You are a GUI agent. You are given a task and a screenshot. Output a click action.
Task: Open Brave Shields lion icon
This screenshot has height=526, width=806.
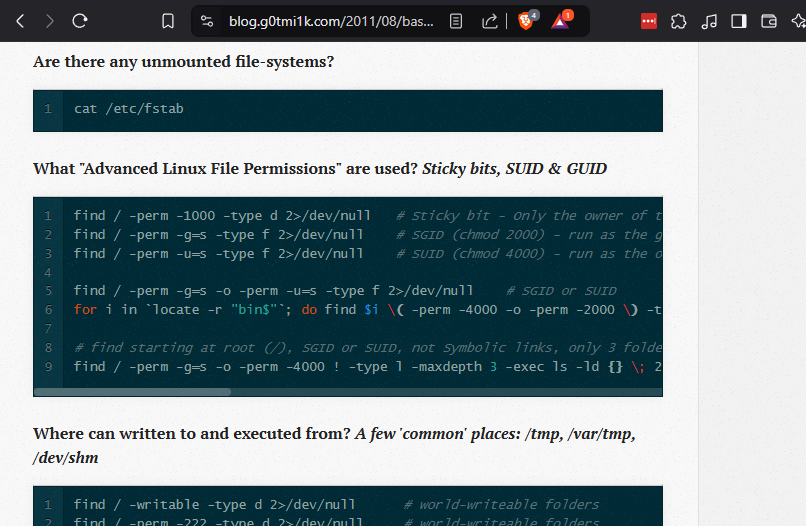[x=526, y=21]
